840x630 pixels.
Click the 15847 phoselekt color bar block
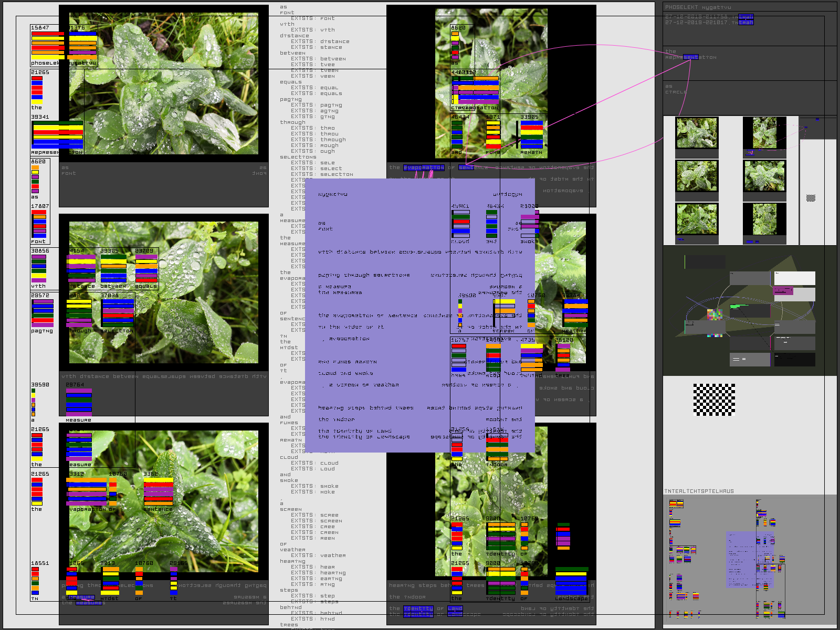click(48, 46)
